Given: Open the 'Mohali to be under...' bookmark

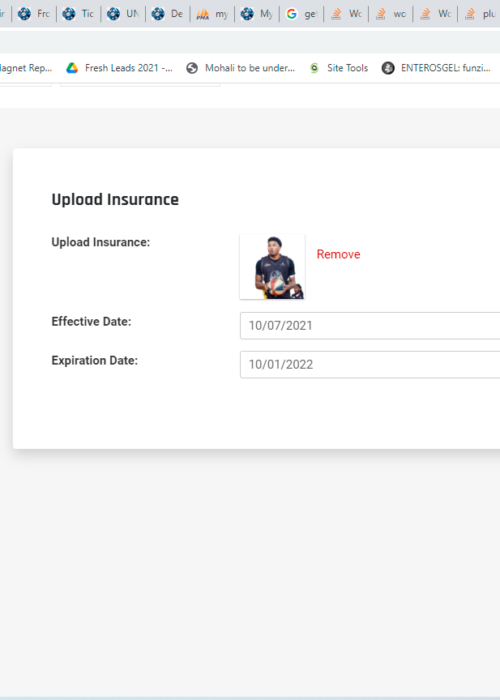Looking at the screenshot, I should [x=241, y=68].
